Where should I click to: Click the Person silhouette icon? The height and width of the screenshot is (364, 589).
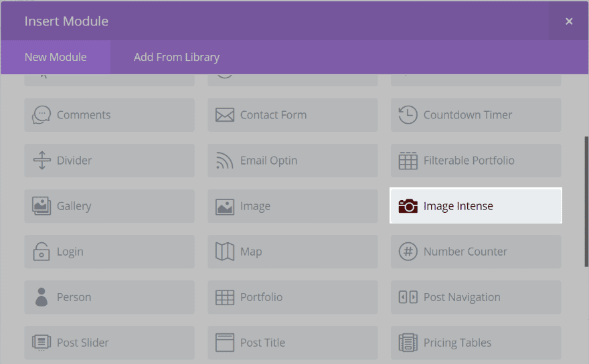pyautogui.click(x=41, y=297)
